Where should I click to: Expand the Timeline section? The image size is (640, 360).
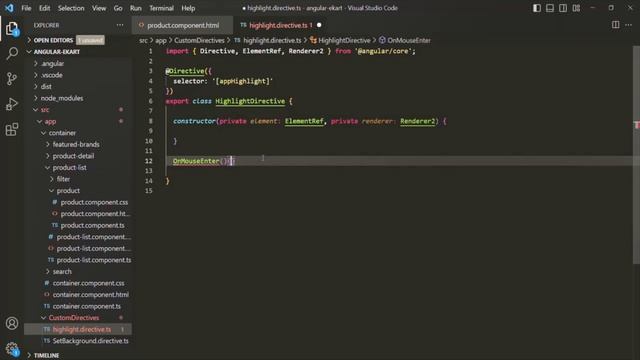[46, 356]
